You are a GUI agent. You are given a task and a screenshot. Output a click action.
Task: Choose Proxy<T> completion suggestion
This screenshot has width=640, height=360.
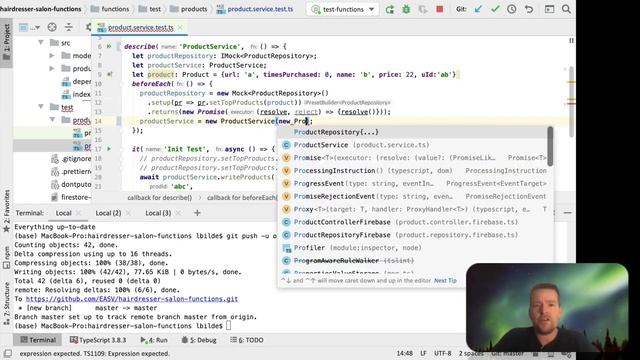[x=412, y=209]
